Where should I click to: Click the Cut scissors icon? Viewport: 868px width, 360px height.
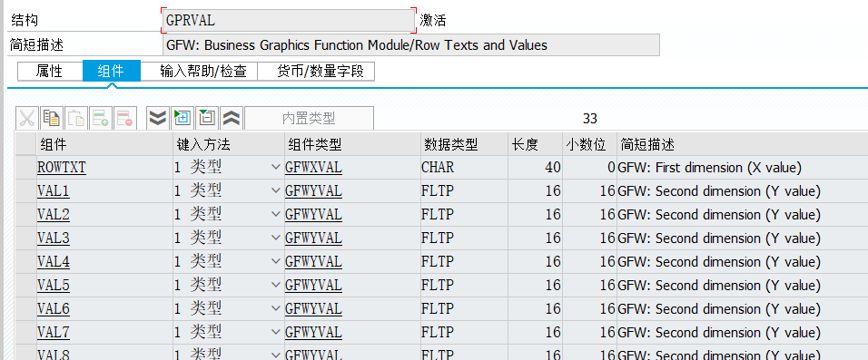pos(27,118)
